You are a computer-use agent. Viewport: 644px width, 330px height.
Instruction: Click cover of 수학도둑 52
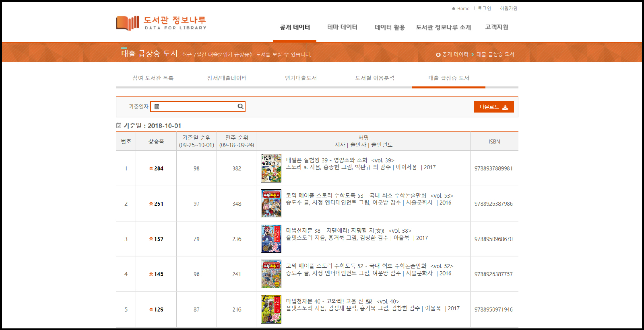pyautogui.click(x=271, y=274)
